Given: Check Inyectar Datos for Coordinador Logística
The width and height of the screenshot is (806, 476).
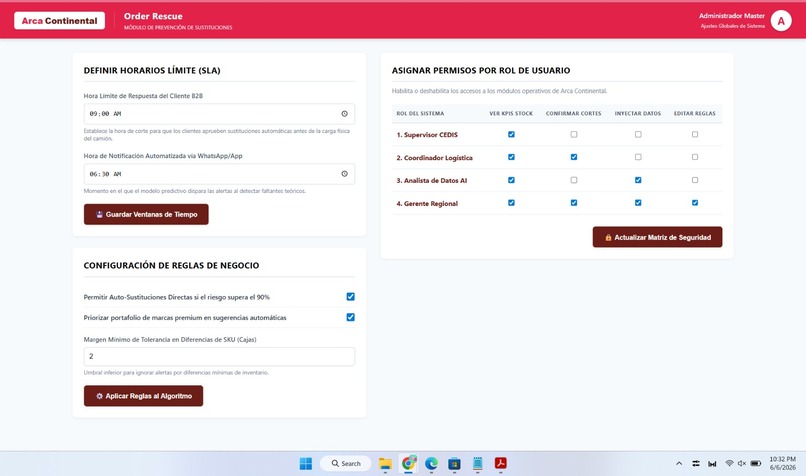Looking at the screenshot, I should (x=638, y=157).
